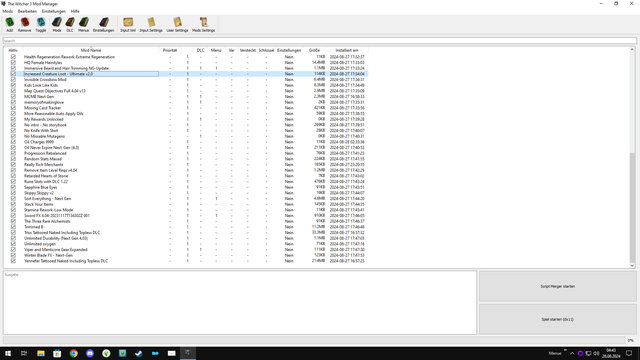Toggle the Kids Look Like Kids checkbox
Viewport: 640px width, 360px height.
coord(13,85)
